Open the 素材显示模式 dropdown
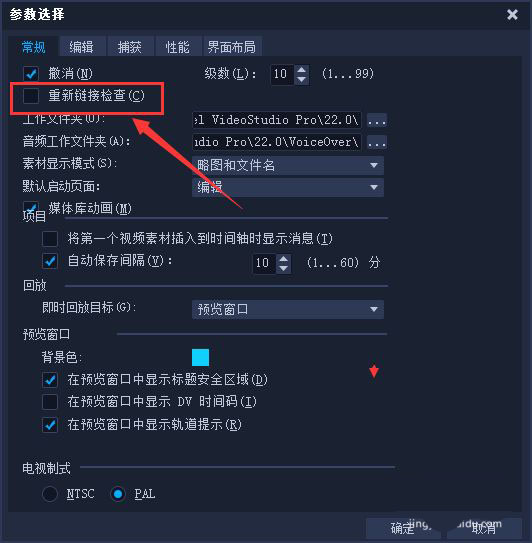The width and height of the screenshot is (532, 543). click(x=288, y=165)
